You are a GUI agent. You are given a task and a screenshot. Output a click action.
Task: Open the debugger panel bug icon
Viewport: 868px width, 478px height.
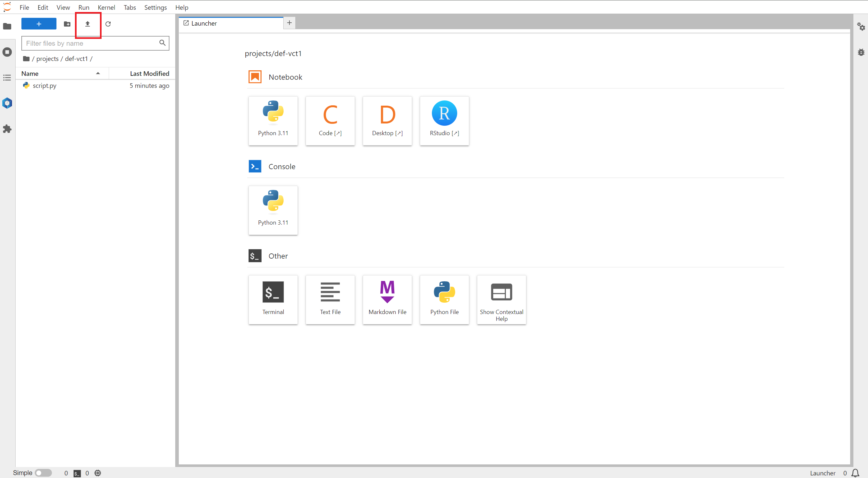tap(861, 52)
